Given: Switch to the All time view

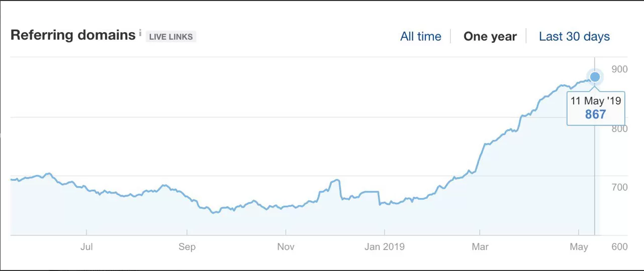Looking at the screenshot, I should 421,37.
